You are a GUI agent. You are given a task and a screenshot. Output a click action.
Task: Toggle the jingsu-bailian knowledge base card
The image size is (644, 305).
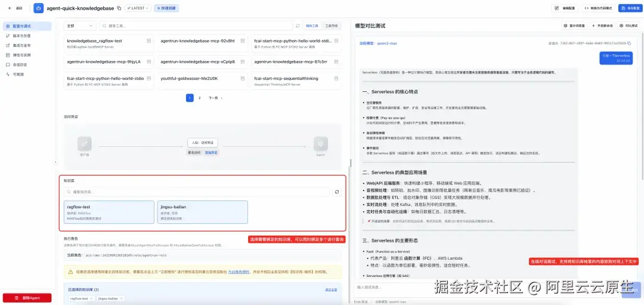pyautogui.click(x=203, y=212)
